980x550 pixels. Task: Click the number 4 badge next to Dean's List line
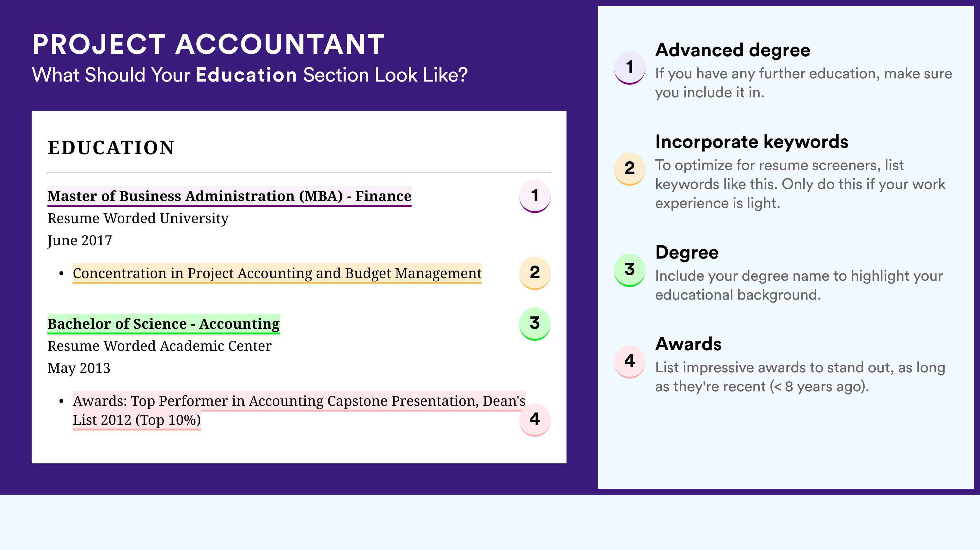tap(535, 419)
